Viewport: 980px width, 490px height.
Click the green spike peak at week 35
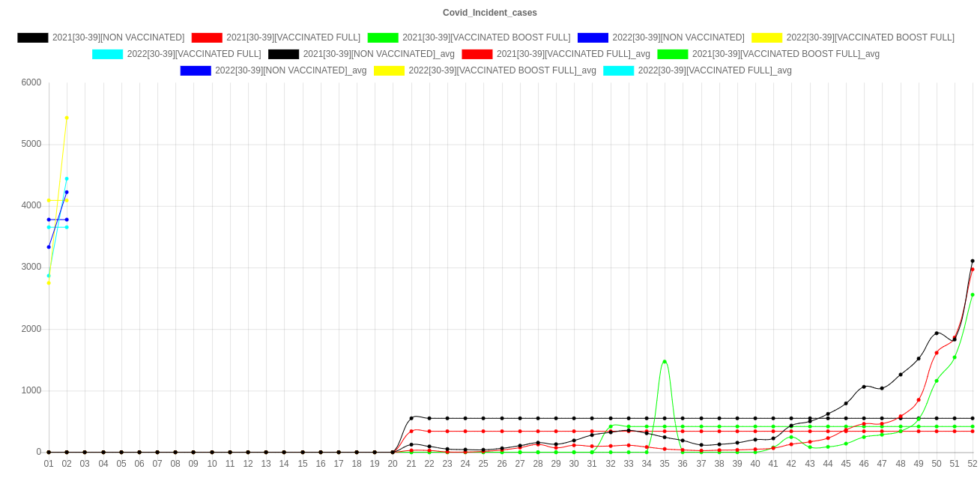[x=665, y=361]
